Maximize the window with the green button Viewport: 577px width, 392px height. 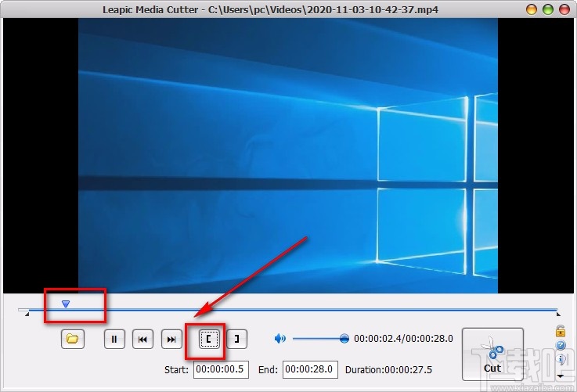point(548,9)
